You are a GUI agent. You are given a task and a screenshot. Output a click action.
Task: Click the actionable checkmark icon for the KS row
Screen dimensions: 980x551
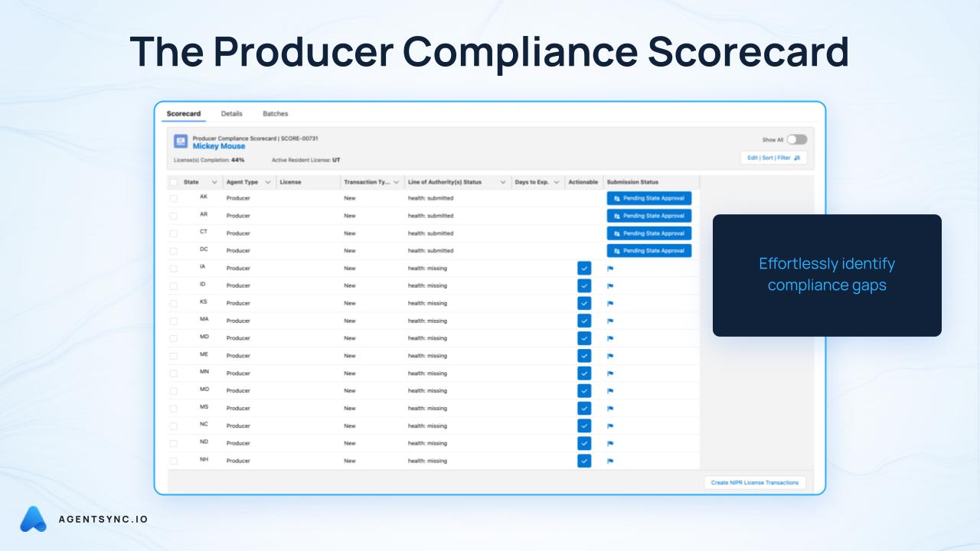pyautogui.click(x=584, y=302)
